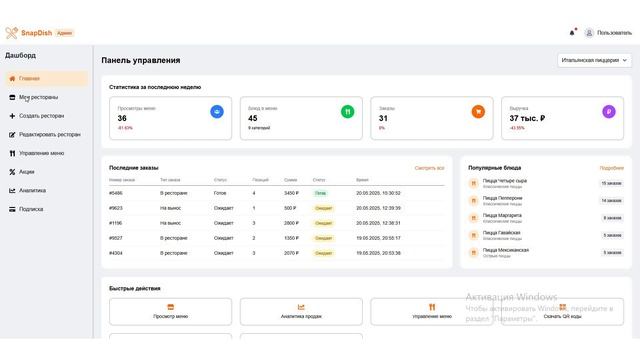Click the purple ruble icon in revenue card
The height and width of the screenshot is (360, 640).
[609, 111]
